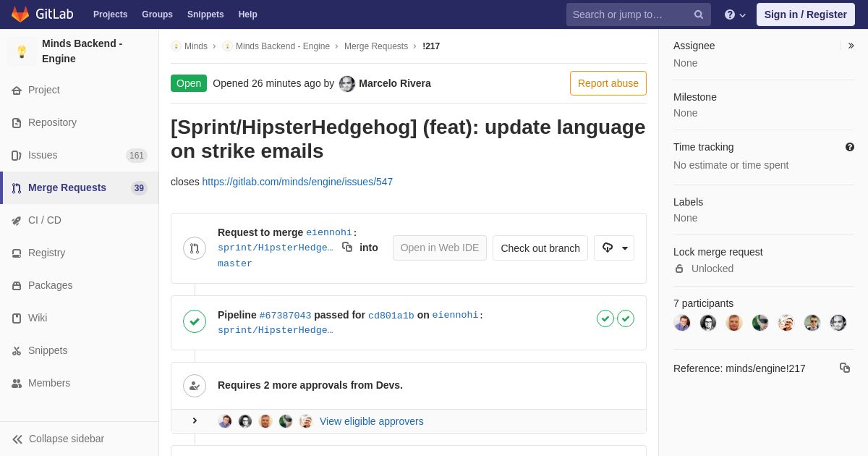This screenshot has width=868, height=456.
Task: Click View eligible approvers link
Action: tap(372, 421)
